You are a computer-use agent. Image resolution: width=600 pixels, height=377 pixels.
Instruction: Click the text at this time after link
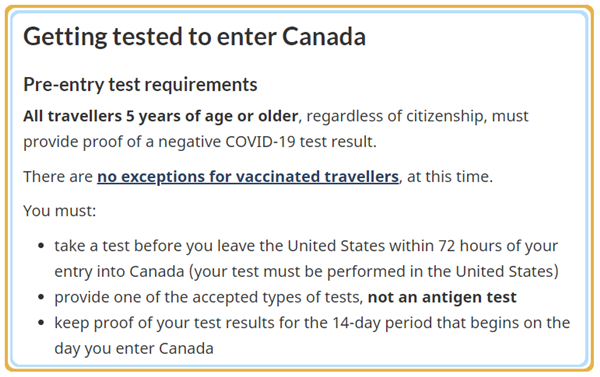(450, 177)
